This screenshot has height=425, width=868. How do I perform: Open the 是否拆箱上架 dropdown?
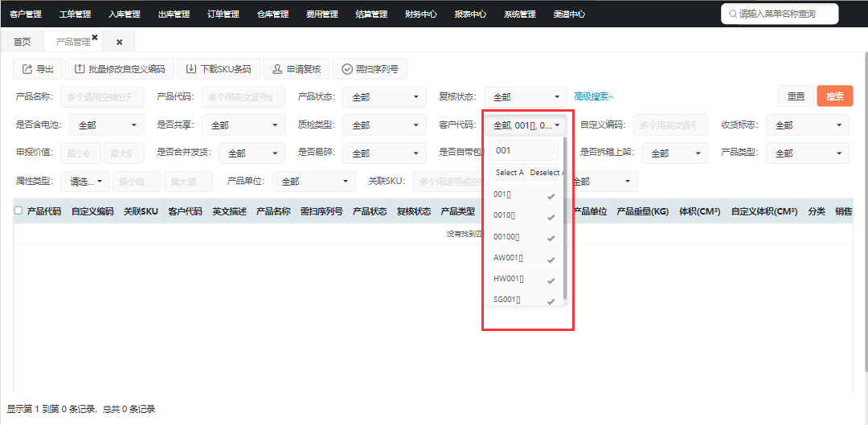click(675, 153)
